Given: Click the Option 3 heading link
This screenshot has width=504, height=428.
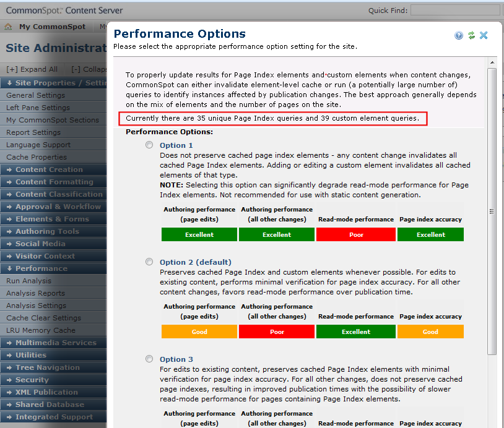Looking at the screenshot, I should [176, 359].
